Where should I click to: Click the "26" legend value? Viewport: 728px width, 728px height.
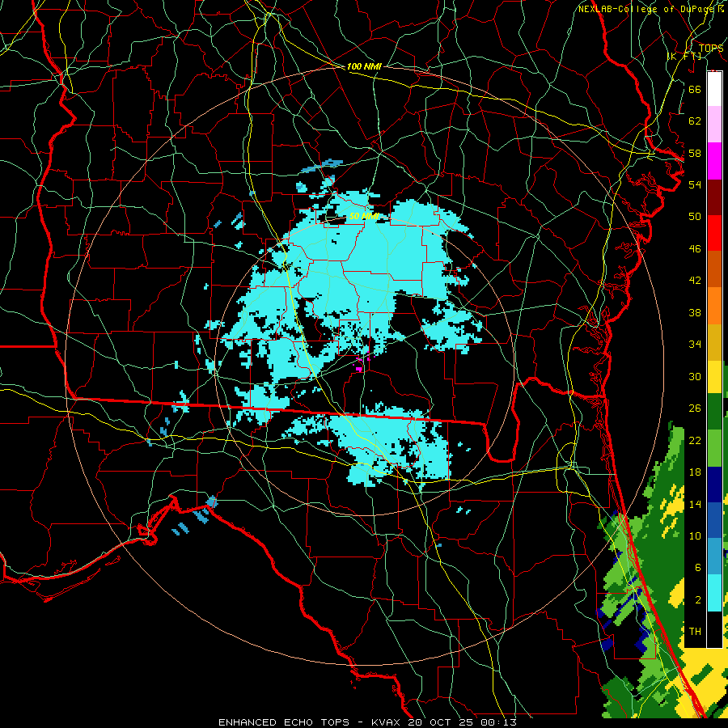point(695,408)
